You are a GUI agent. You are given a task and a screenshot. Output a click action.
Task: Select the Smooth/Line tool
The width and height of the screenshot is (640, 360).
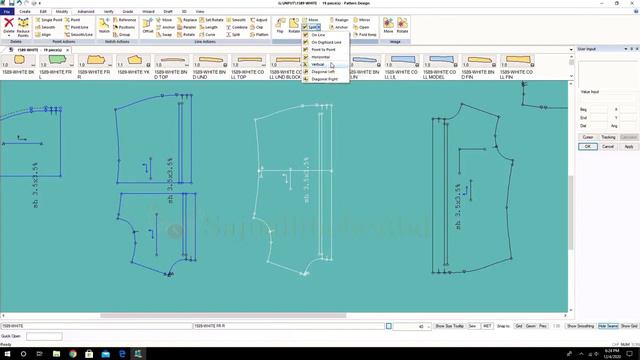pyautogui.click(x=79, y=35)
